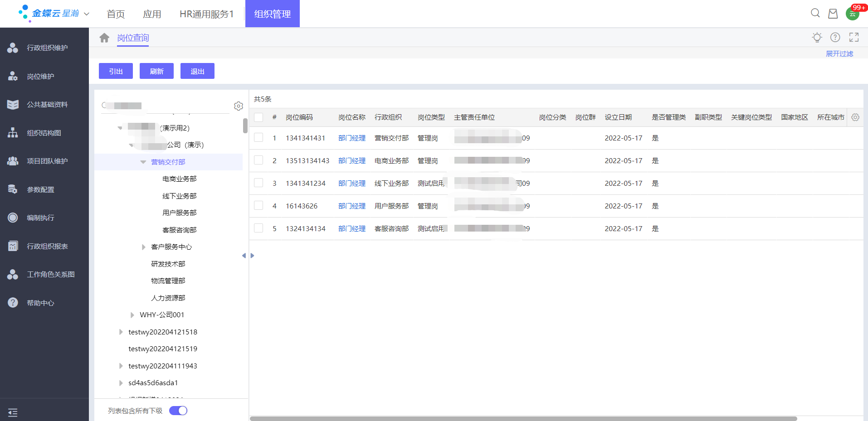Open the search icon in the top bar
Image resolution: width=868 pixels, height=421 pixels.
tap(815, 13)
